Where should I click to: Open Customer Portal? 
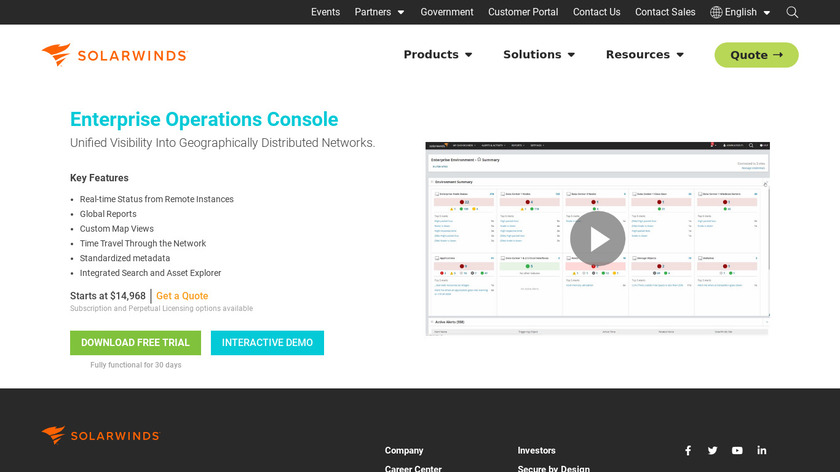(x=523, y=12)
